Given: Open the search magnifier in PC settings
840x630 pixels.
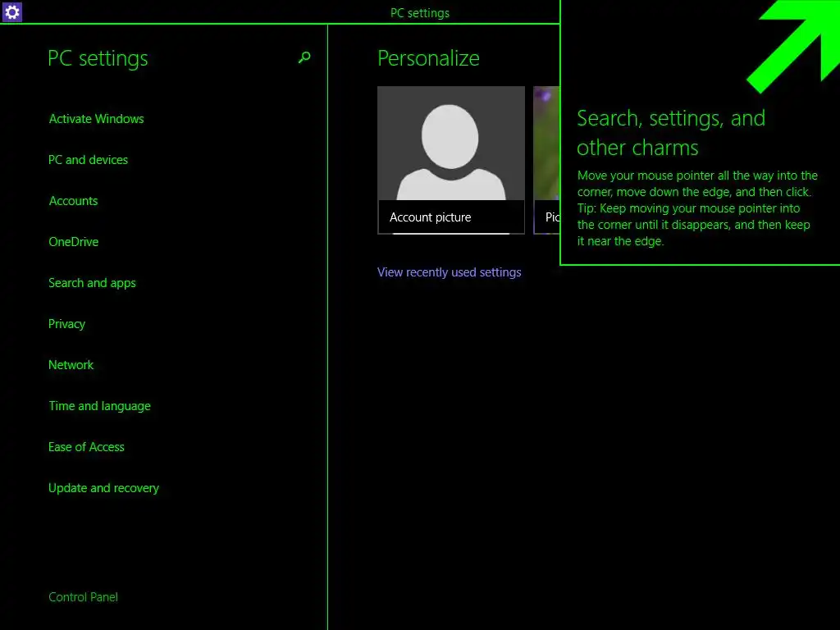Looking at the screenshot, I should (x=304, y=57).
